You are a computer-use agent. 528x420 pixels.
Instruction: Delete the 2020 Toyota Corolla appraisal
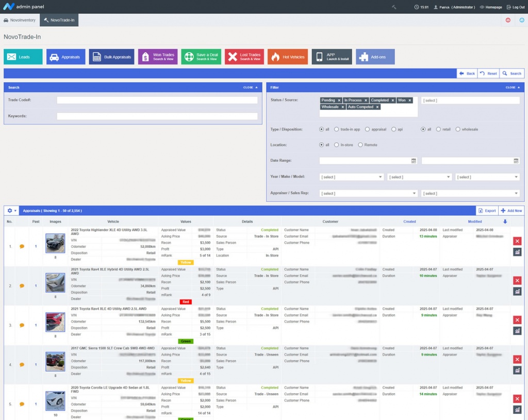point(517,399)
